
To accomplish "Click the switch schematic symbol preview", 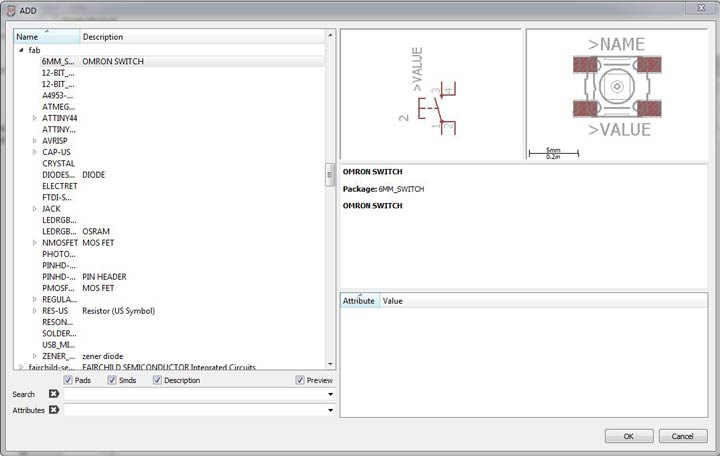I will pyautogui.click(x=430, y=94).
